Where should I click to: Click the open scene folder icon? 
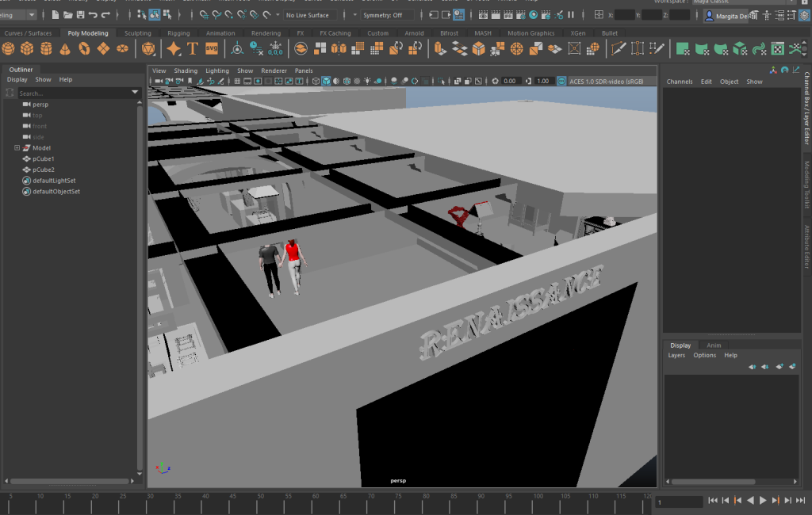[68, 15]
